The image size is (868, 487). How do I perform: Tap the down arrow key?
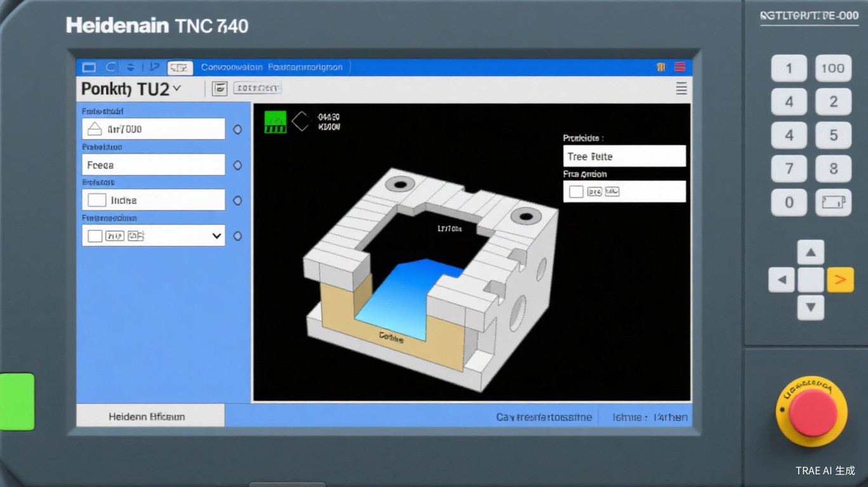810,308
